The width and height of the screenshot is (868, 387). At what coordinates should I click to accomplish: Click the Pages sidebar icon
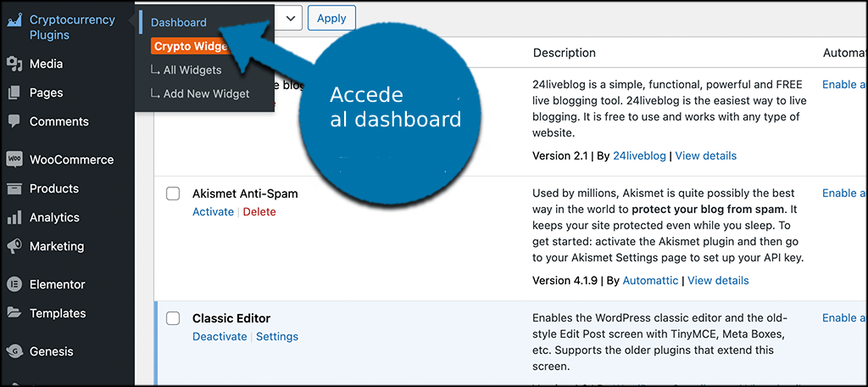coord(14,93)
